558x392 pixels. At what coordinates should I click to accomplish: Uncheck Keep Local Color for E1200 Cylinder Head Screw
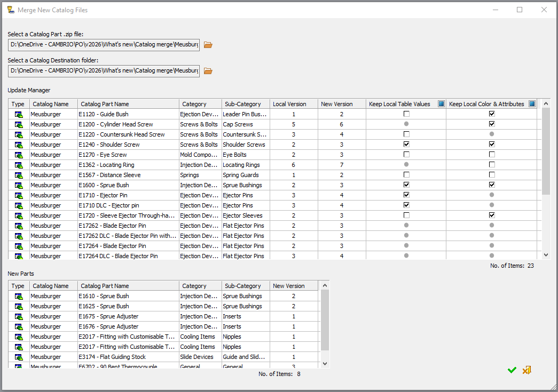click(492, 124)
